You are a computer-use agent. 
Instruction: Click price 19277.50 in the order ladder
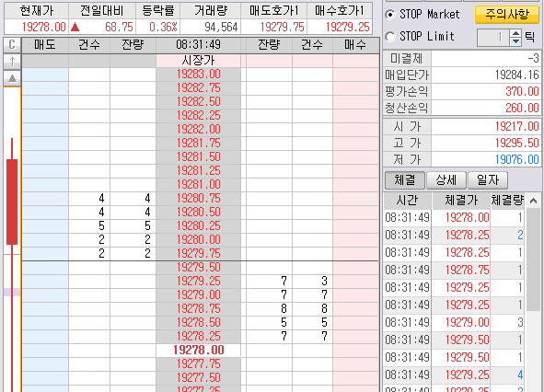pos(198,378)
